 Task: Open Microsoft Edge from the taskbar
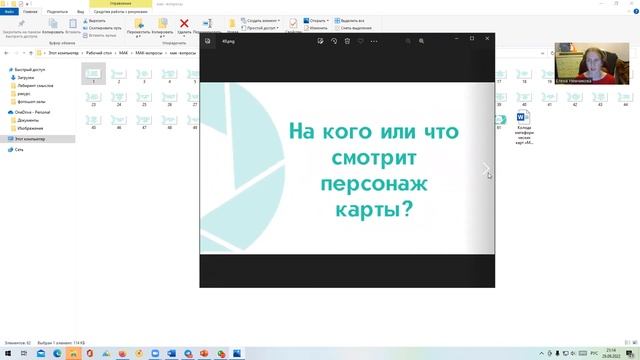tap(57, 353)
